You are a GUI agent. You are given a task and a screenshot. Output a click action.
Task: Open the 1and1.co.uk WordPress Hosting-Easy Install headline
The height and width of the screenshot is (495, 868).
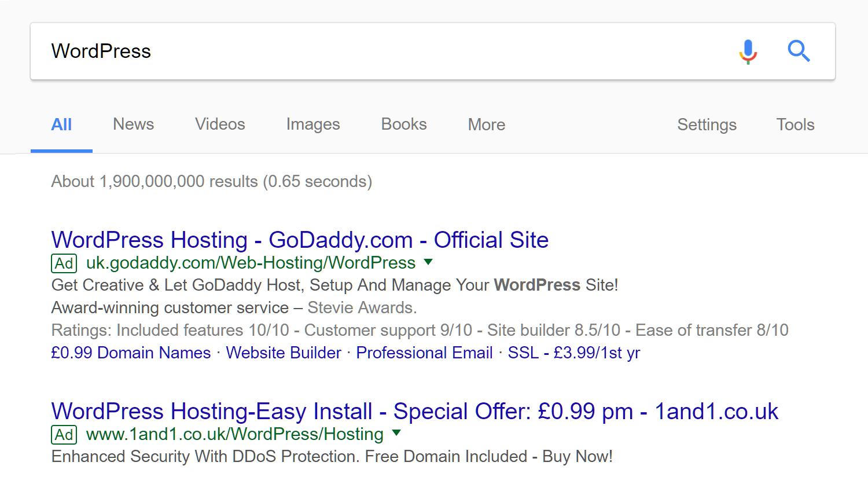[x=415, y=411]
